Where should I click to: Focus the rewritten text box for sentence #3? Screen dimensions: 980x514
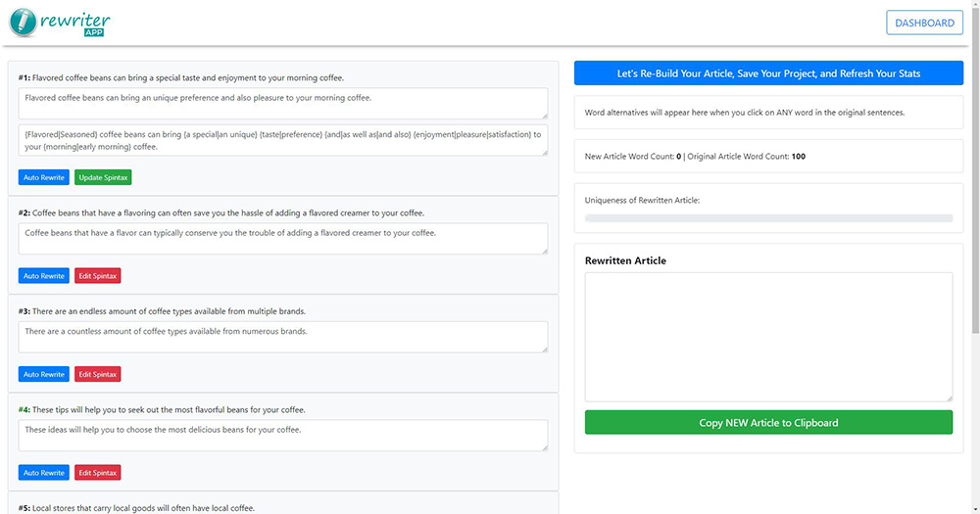tap(282, 337)
